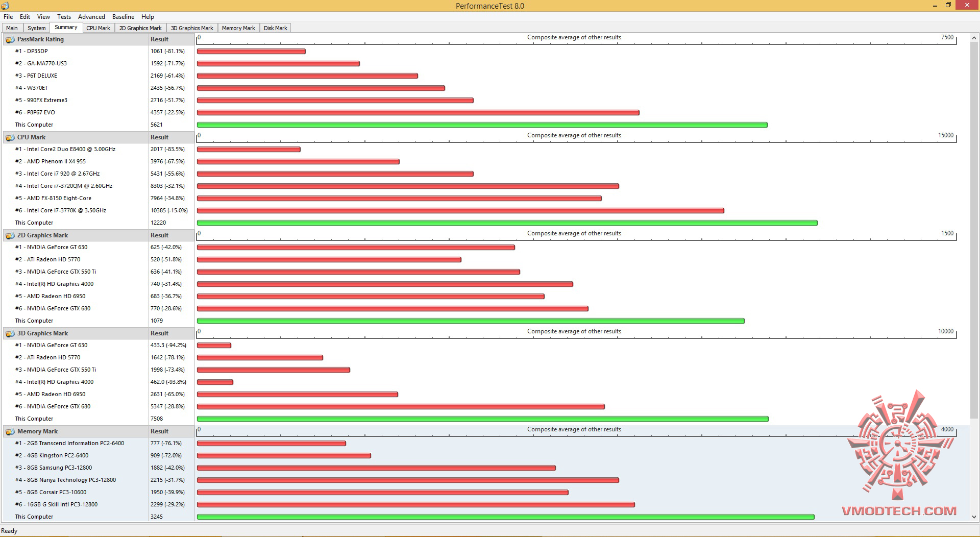Click the Memory Mark Result column header
Screen dimensions: 980x537
(171, 431)
